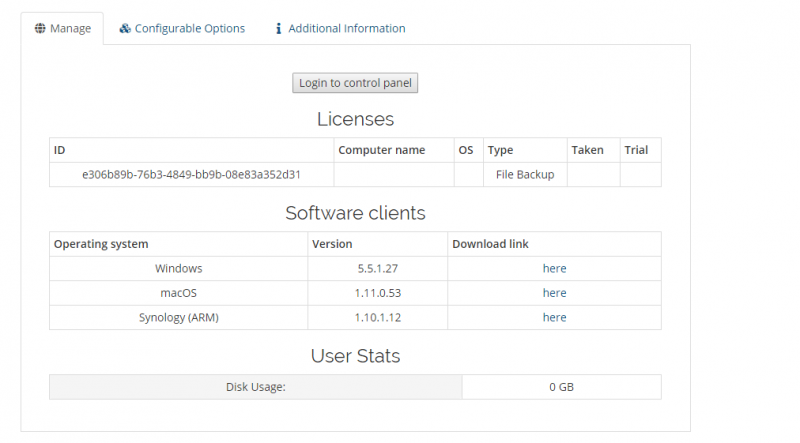
Task: Click the cubes icon beside Configurable Options
Action: coord(125,28)
